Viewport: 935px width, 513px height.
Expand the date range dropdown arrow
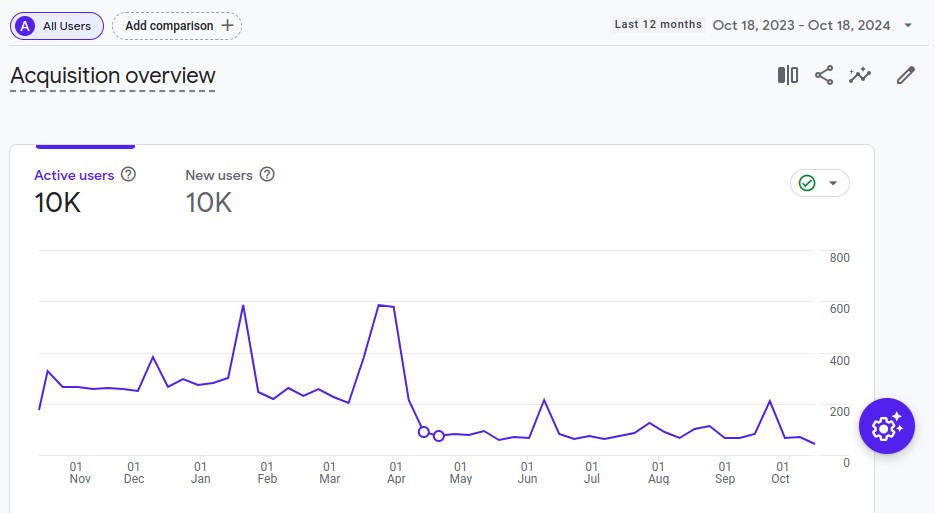click(908, 25)
